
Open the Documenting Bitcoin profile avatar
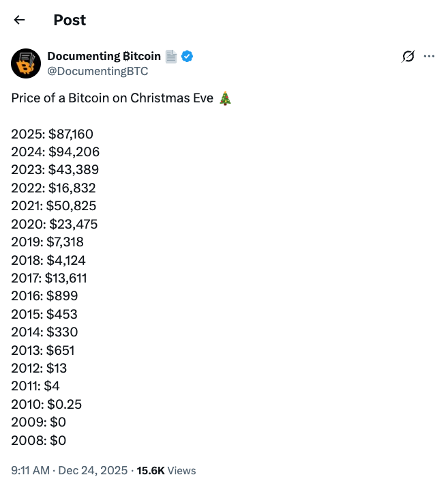click(26, 63)
